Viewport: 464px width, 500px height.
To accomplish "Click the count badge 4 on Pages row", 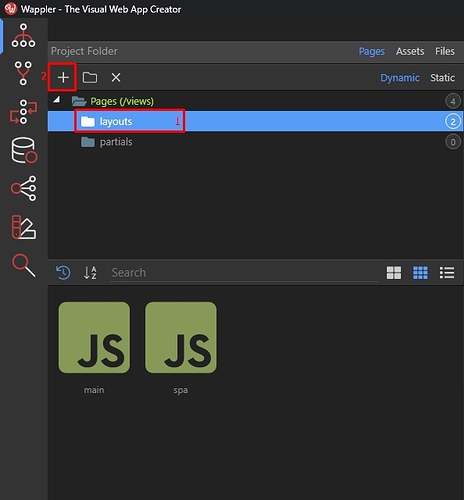I will [453, 101].
